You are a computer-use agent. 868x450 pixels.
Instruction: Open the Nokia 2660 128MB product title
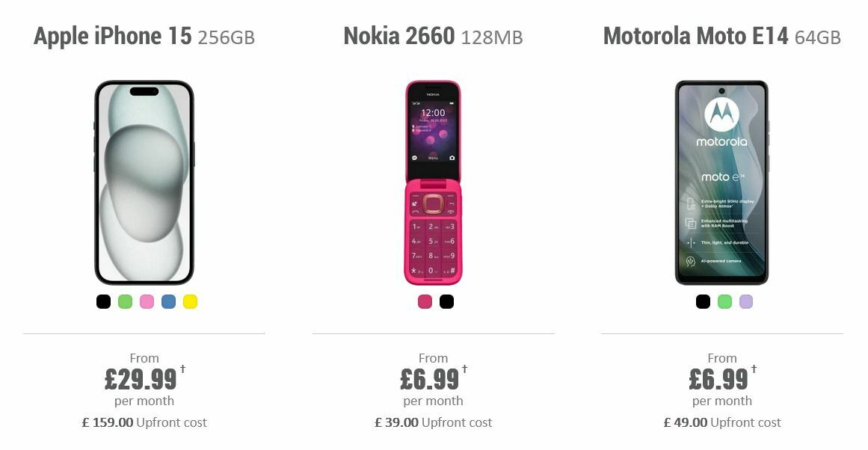point(434,35)
